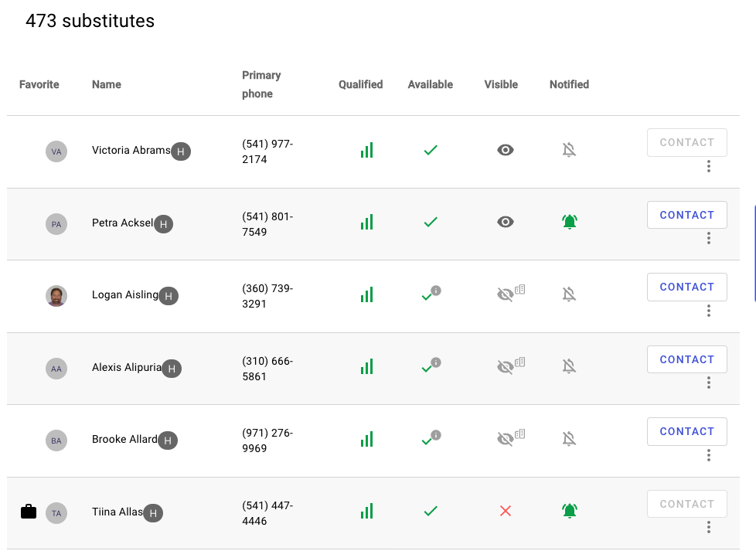Contact Alexis Alipuria

tap(687, 359)
